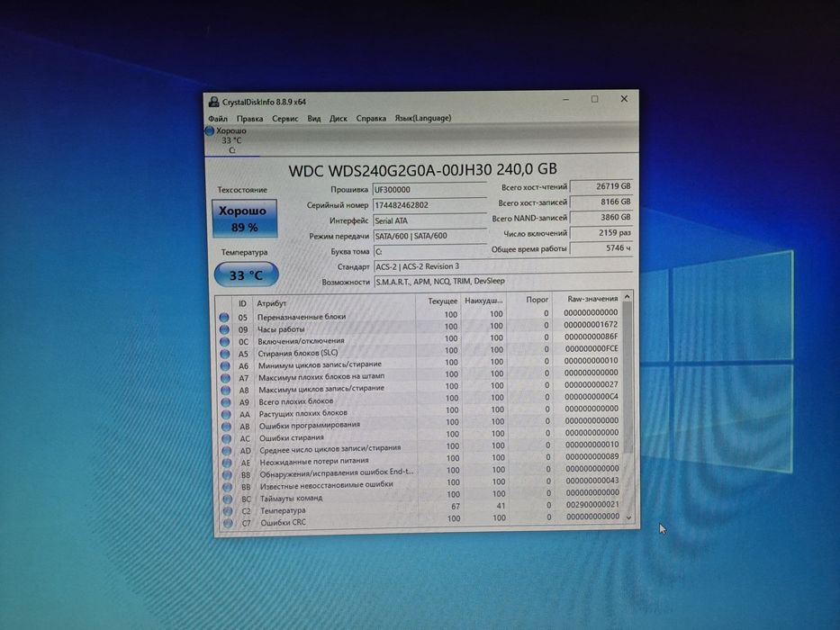Click the Возможности field listing S.M.A.R.T.
840x630 pixels.
pos(503,281)
